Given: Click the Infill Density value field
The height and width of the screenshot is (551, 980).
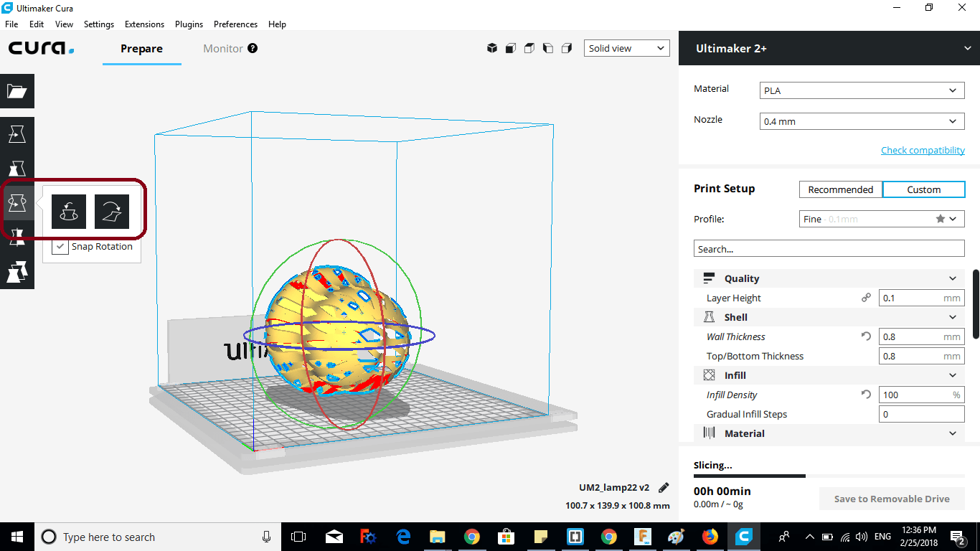Looking at the screenshot, I should click(921, 395).
